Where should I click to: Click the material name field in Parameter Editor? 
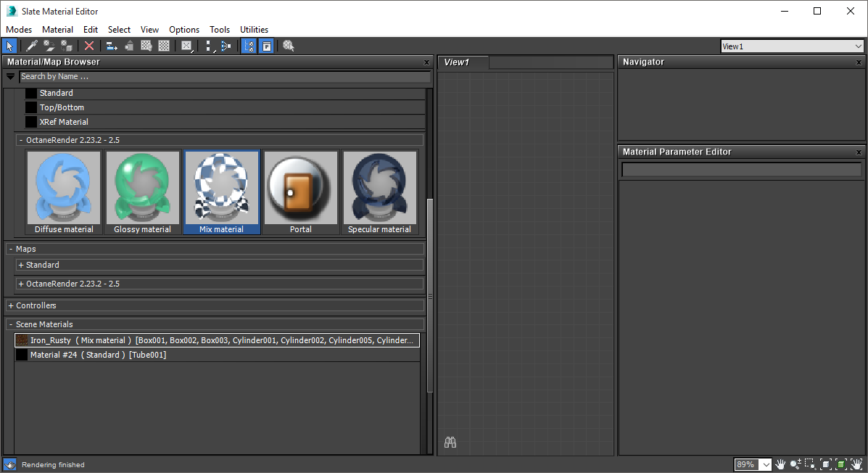tap(741, 170)
